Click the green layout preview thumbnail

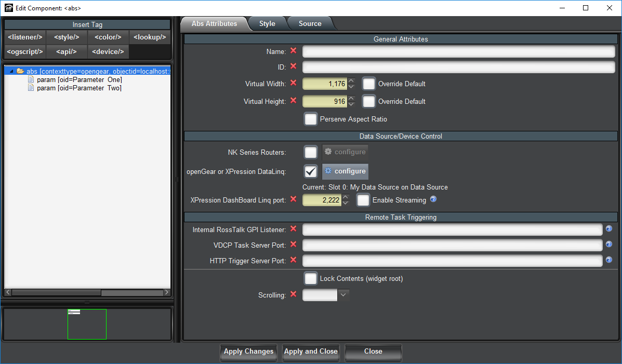click(87, 325)
